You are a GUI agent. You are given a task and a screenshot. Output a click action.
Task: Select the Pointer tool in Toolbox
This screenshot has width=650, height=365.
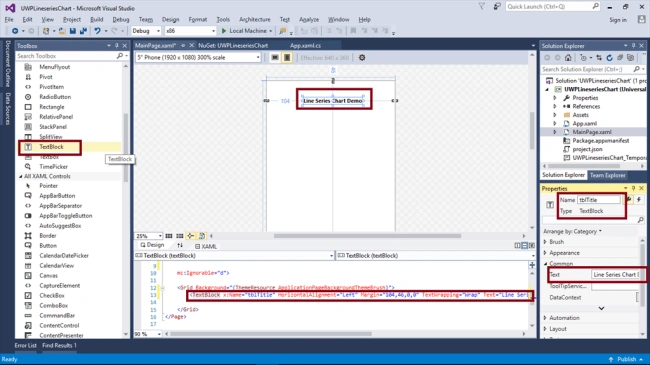[x=48, y=186]
